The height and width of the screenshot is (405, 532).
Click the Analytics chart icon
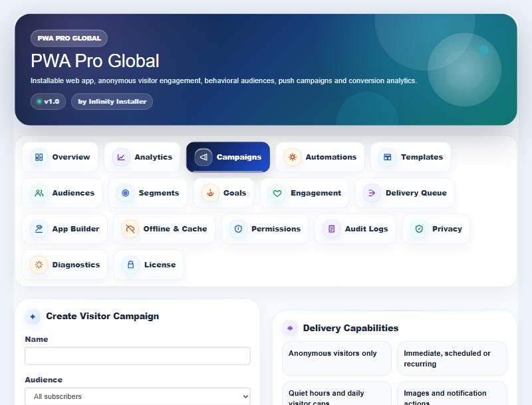121,157
